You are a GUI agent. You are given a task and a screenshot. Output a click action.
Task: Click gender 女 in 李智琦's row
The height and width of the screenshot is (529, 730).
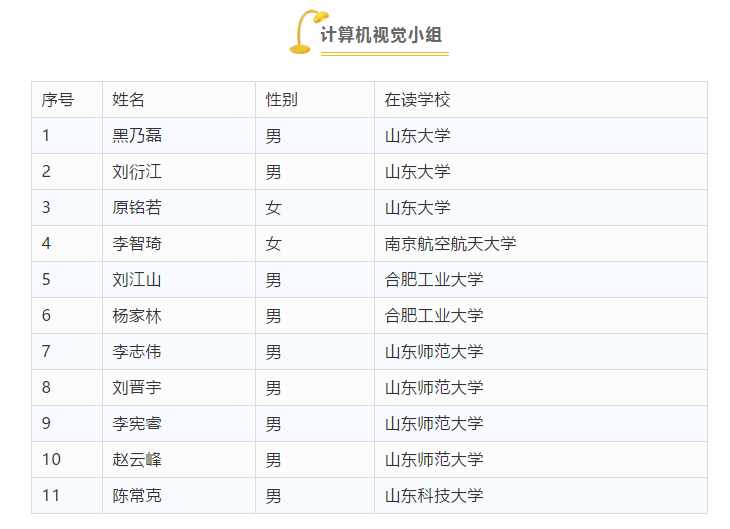[273, 244]
